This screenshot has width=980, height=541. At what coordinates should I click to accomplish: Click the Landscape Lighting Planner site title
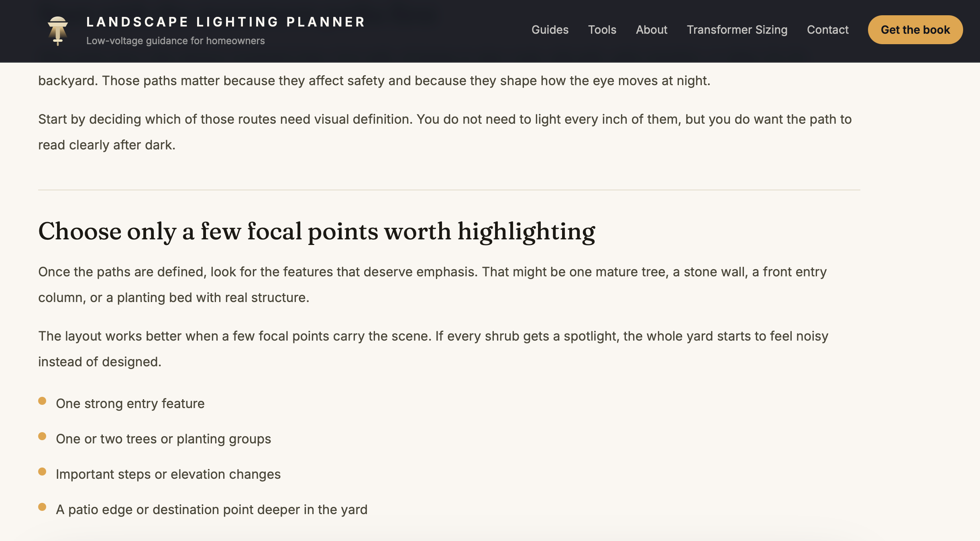(226, 22)
